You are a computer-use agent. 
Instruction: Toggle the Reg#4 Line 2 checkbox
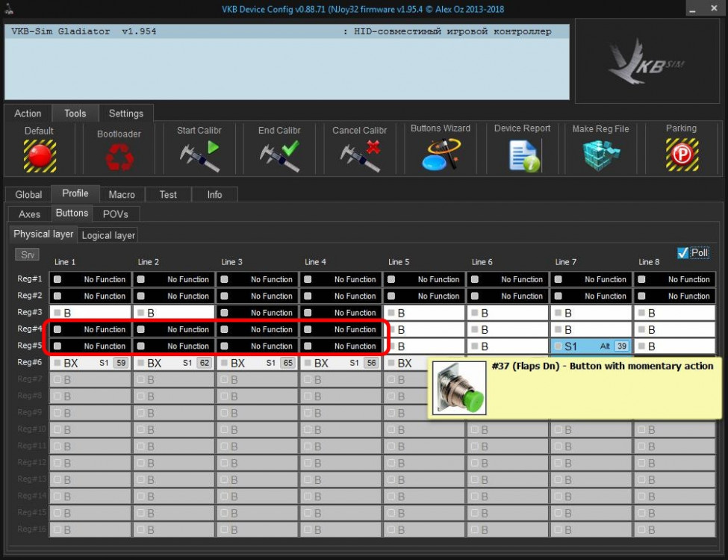pos(140,329)
